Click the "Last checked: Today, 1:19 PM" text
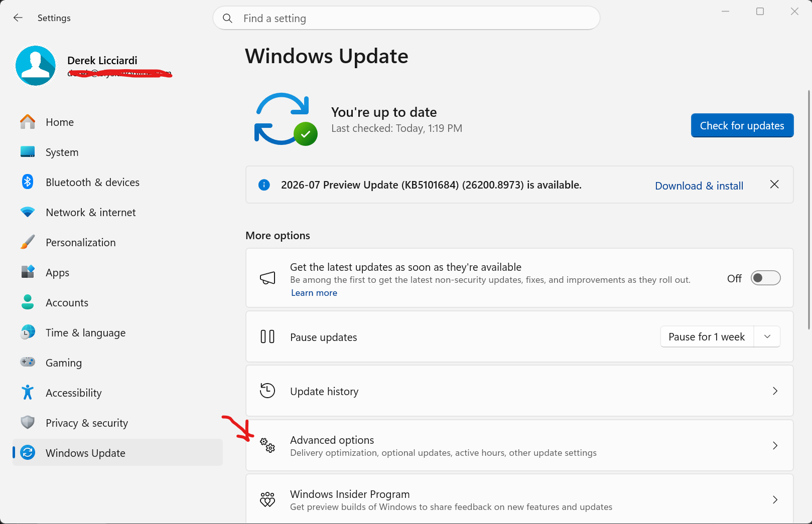 coord(396,128)
